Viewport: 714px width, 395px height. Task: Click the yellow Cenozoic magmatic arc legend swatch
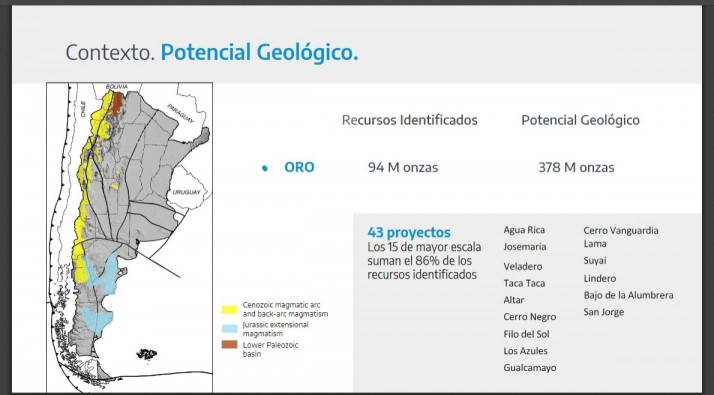(x=230, y=310)
